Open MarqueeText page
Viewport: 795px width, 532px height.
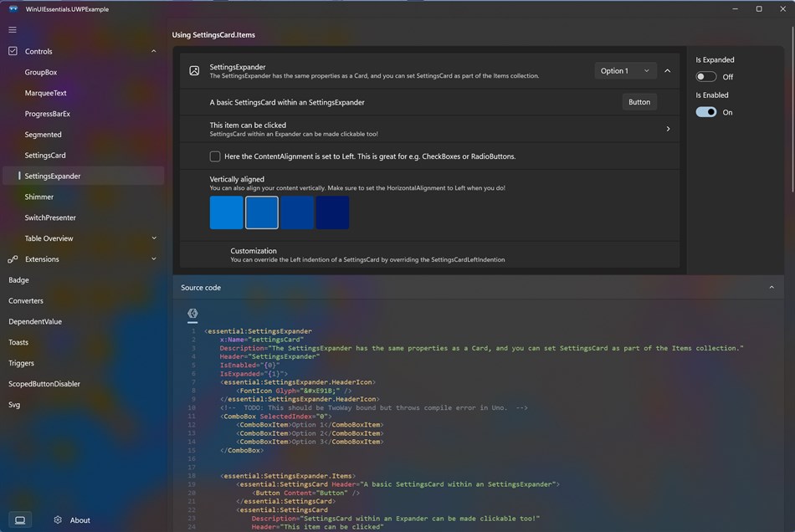click(83, 93)
